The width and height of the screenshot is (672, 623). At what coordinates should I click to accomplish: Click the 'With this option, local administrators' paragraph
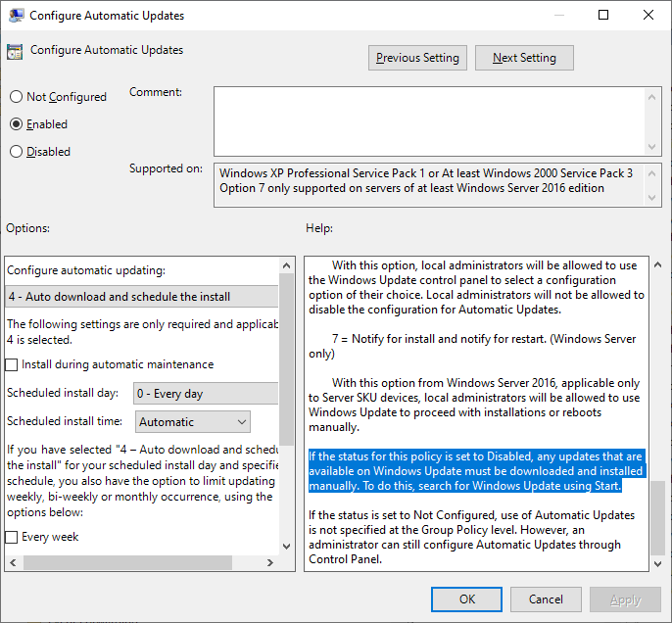476,287
